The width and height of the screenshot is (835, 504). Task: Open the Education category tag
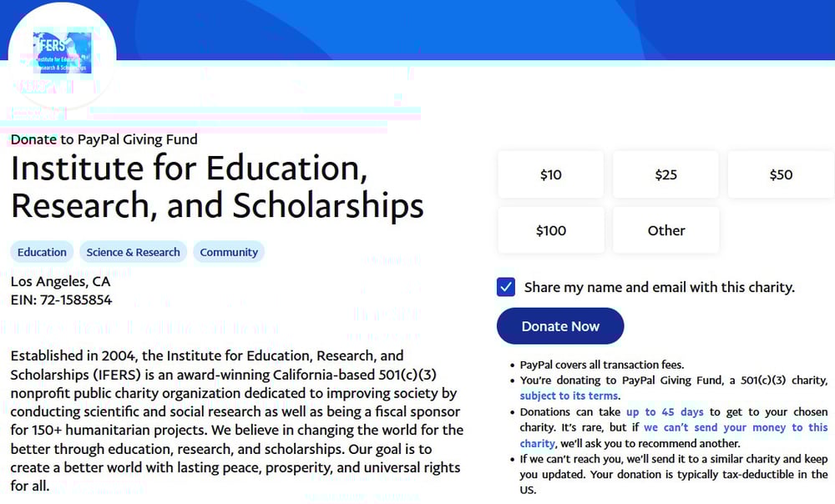42,252
